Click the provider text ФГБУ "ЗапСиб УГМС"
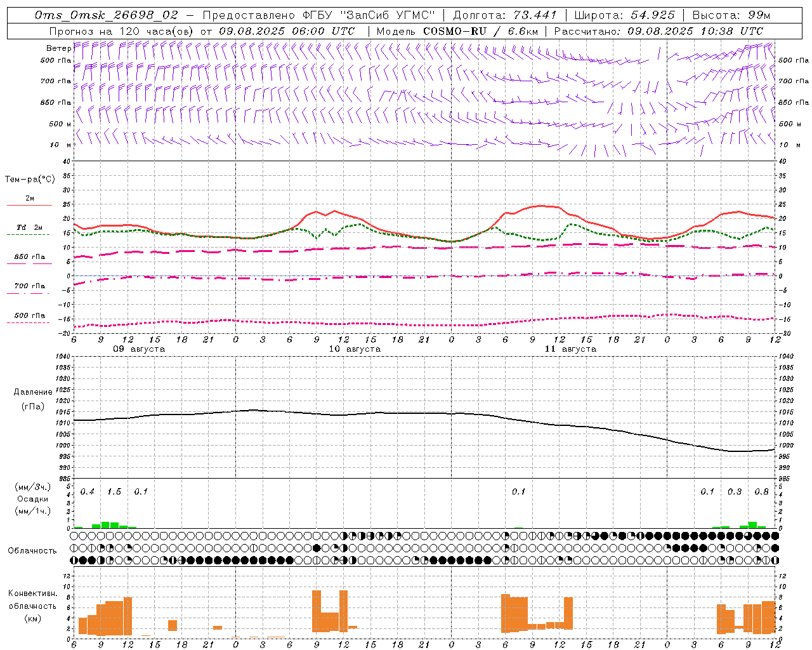This screenshot has height=650, width=812. (368, 15)
